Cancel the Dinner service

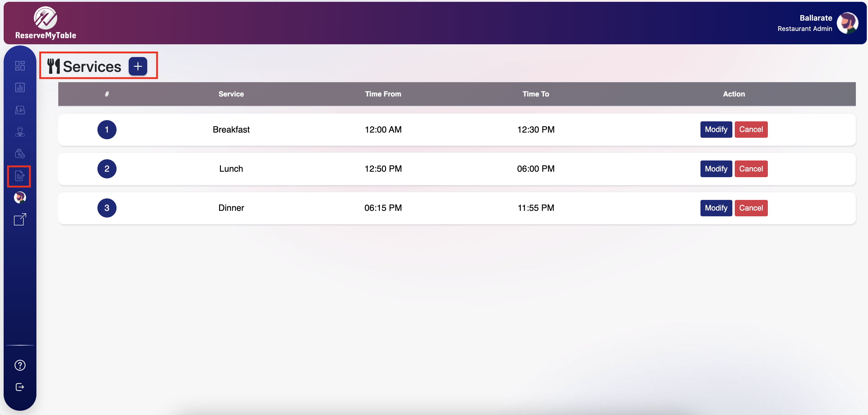pyautogui.click(x=751, y=208)
